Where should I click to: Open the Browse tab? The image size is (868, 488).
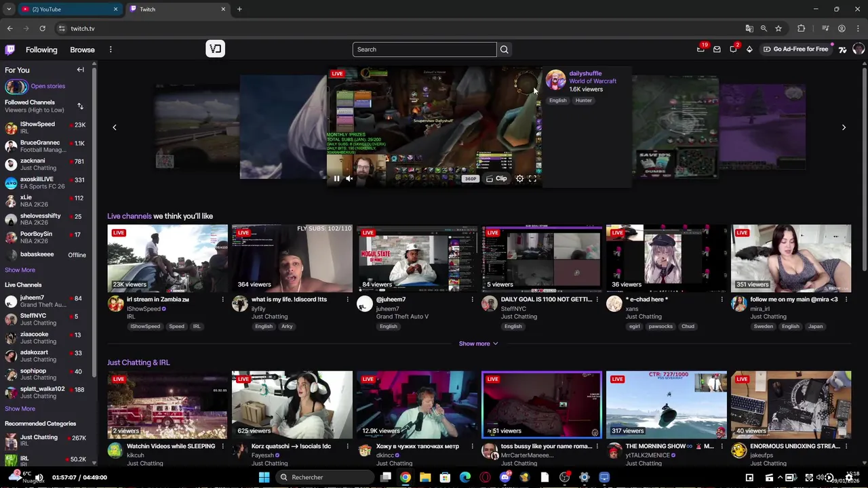coord(82,49)
